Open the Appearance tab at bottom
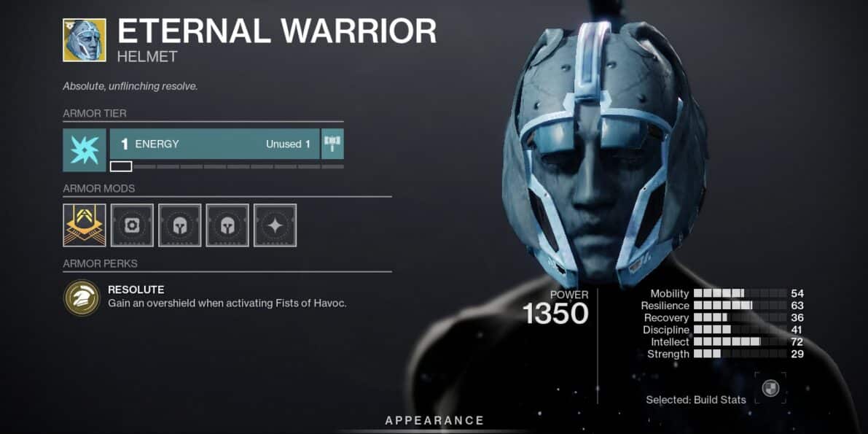Viewport: 868px width, 434px height. pyautogui.click(x=434, y=420)
